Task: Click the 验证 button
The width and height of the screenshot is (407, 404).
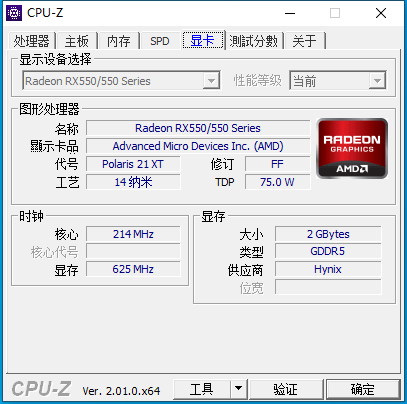Action: pos(286,388)
